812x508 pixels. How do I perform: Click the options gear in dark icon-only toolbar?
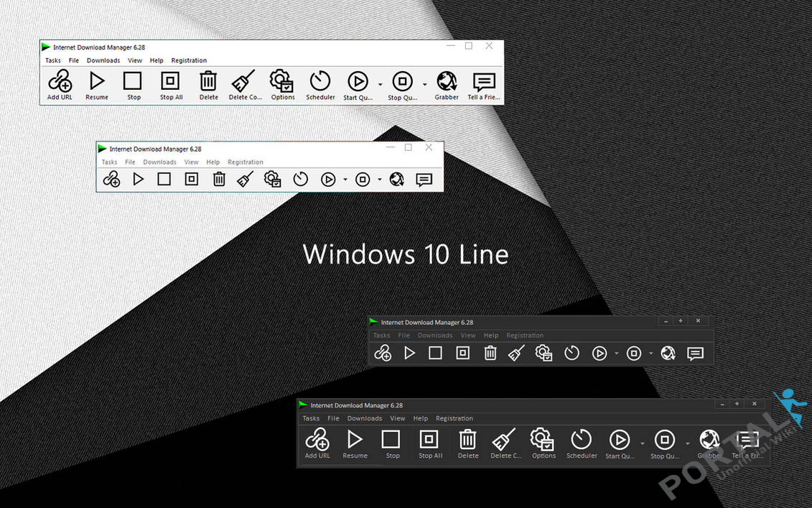tap(543, 353)
